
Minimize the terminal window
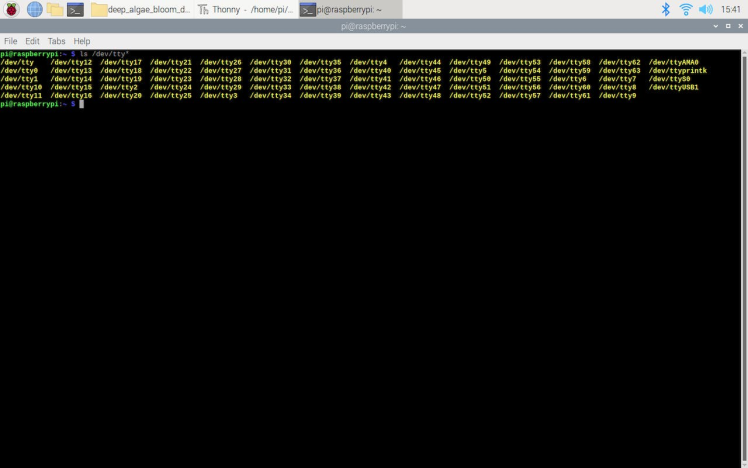(716, 26)
